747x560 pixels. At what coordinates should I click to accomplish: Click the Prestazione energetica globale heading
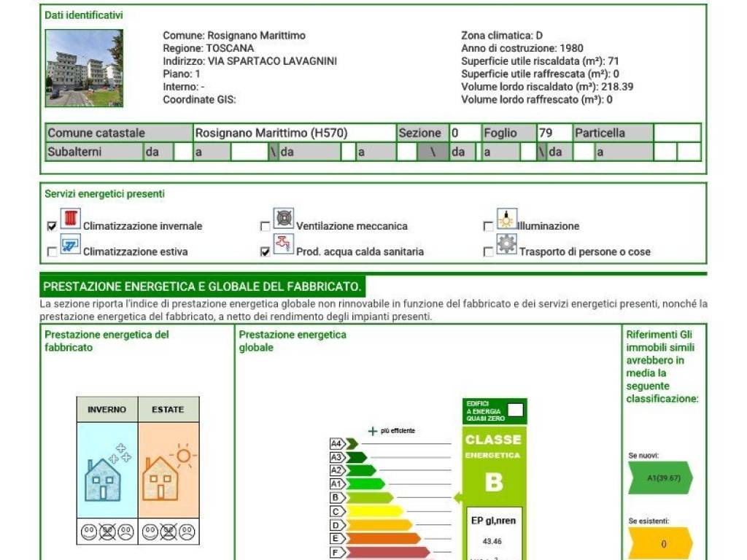(293, 341)
